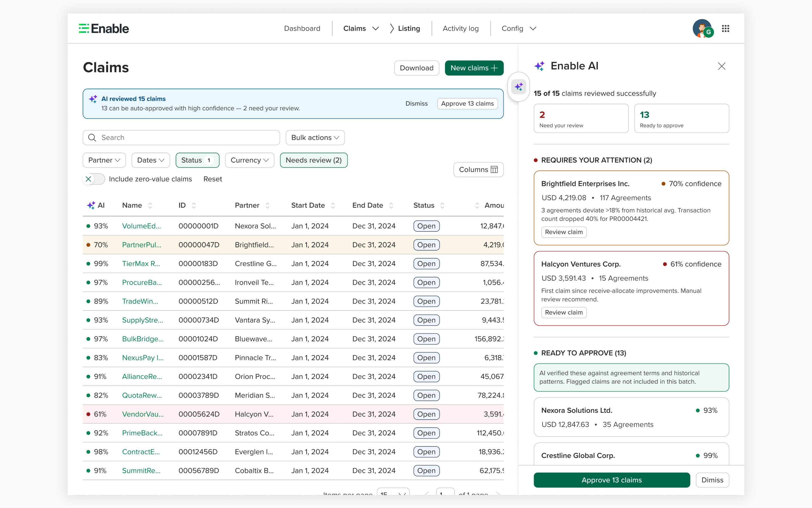The image size is (812, 508).
Task: Open the Partner filter dropdown
Action: 104,160
